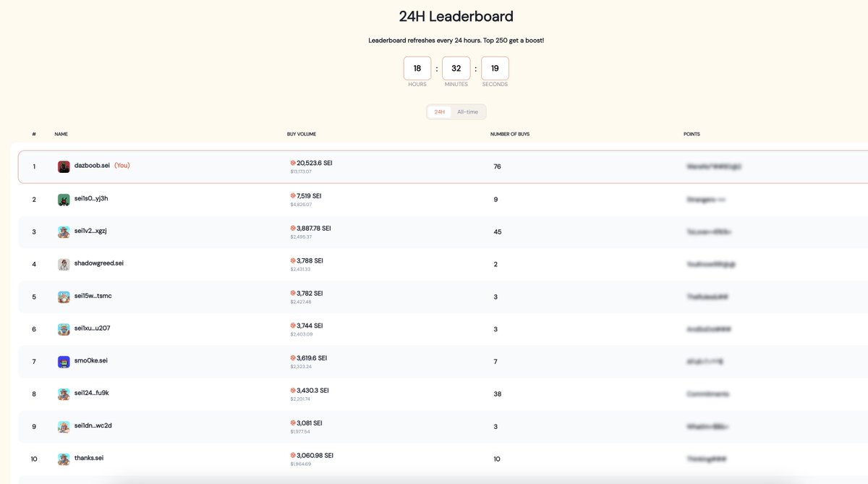Switch to the 24H leaderboard tab
Viewport: 868px width, 484px height.
tap(439, 112)
